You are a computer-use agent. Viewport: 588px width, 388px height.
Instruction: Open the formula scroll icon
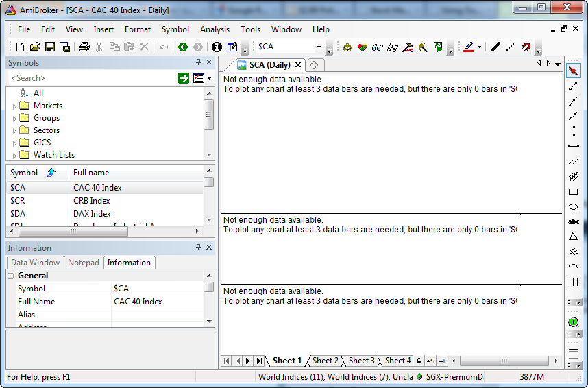point(392,47)
